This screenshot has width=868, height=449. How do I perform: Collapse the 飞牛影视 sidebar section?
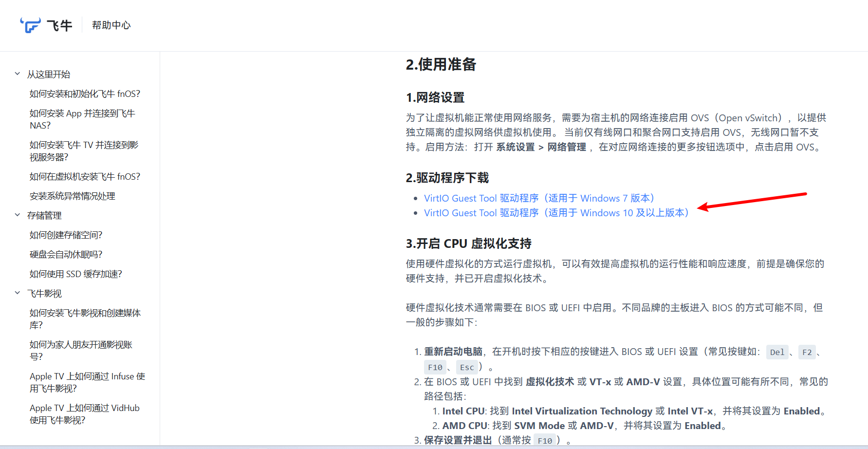[18, 293]
